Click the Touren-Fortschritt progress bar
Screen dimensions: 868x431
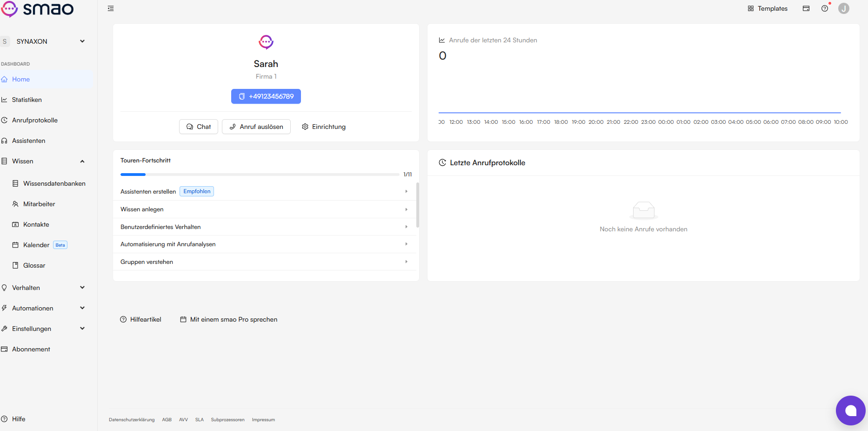tap(260, 175)
